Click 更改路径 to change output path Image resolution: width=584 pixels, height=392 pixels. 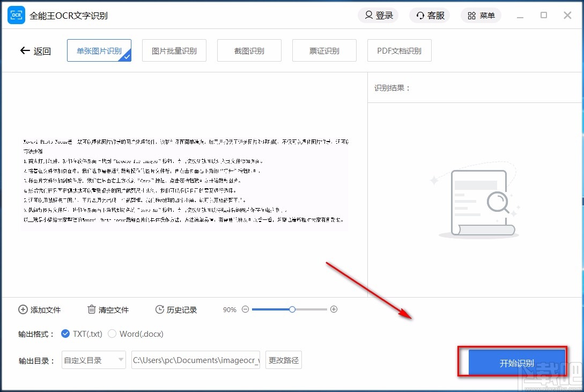[283, 360]
